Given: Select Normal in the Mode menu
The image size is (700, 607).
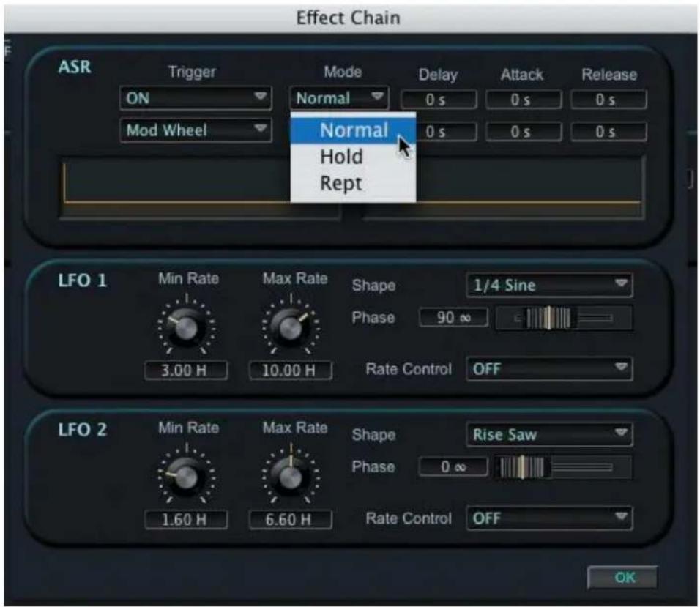Looking at the screenshot, I should pos(353,130).
